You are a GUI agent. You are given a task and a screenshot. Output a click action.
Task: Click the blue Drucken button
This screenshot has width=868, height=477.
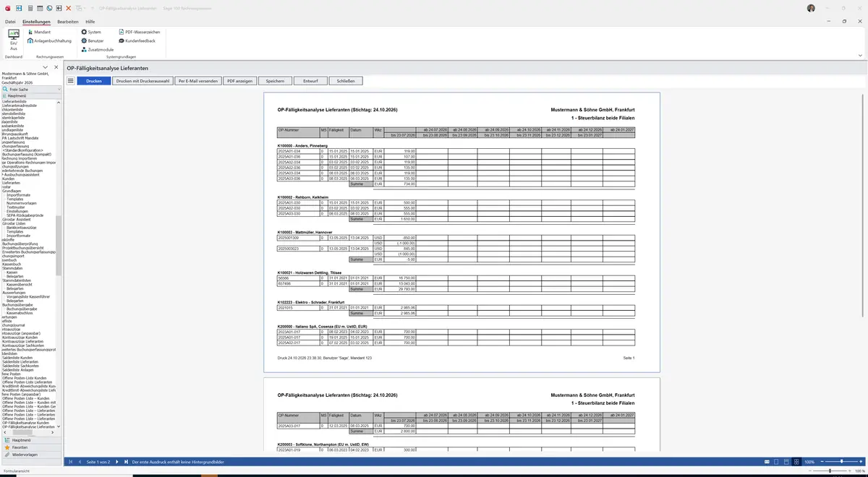(94, 81)
